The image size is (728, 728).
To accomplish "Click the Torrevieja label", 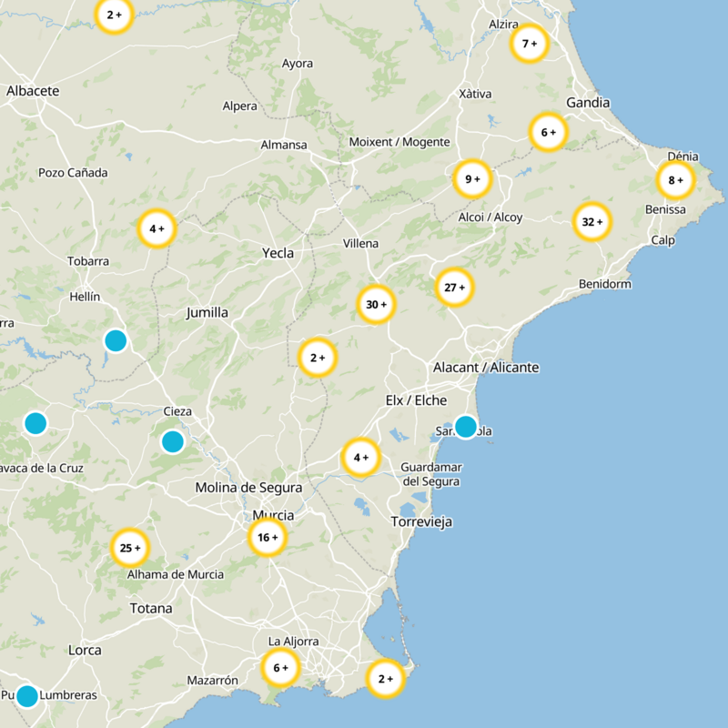I will click(421, 522).
